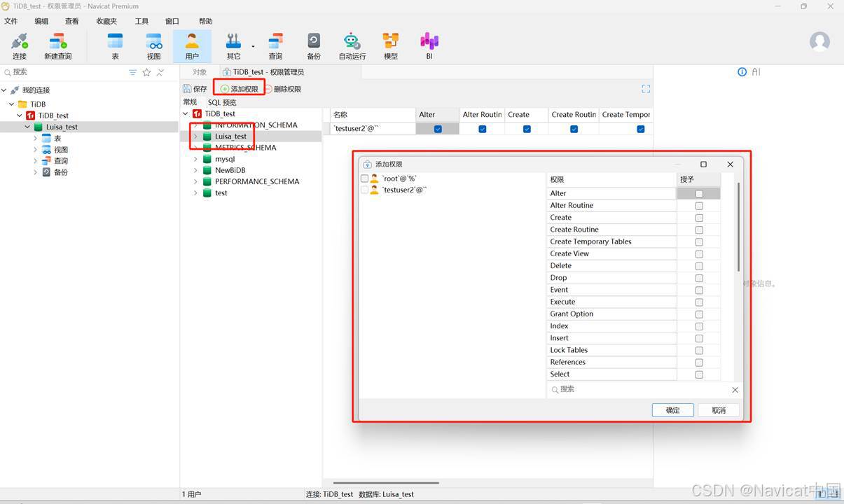The image size is (844, 504).
Task: Select the 表 table toolbar icon
Action: pyautogui.click(x=115, y=46)
